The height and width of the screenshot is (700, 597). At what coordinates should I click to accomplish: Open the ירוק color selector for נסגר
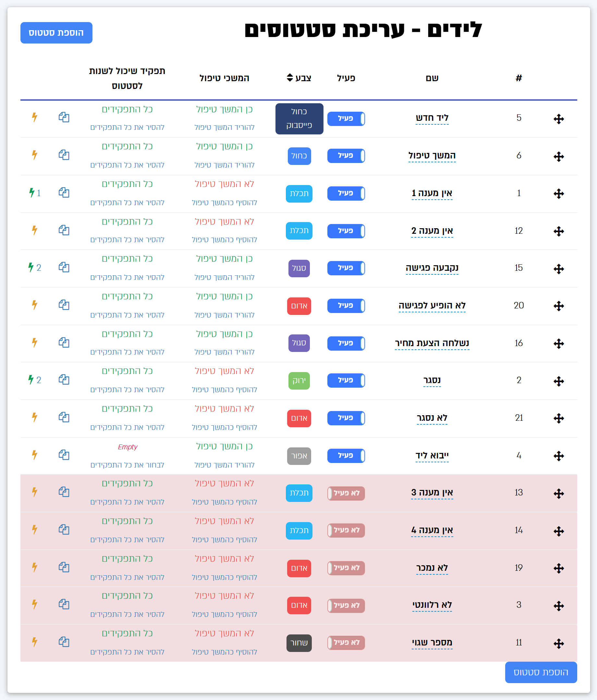(299, 381)
